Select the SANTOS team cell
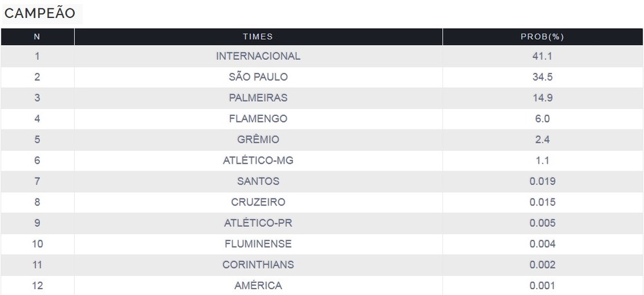Viewport: 644px width, 295px height. tap(258, 181)
